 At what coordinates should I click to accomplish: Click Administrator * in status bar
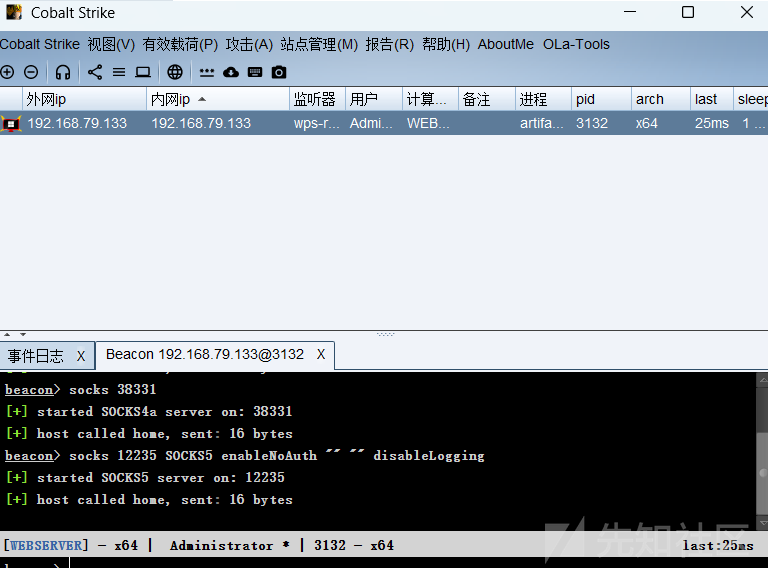click(230, 545)
